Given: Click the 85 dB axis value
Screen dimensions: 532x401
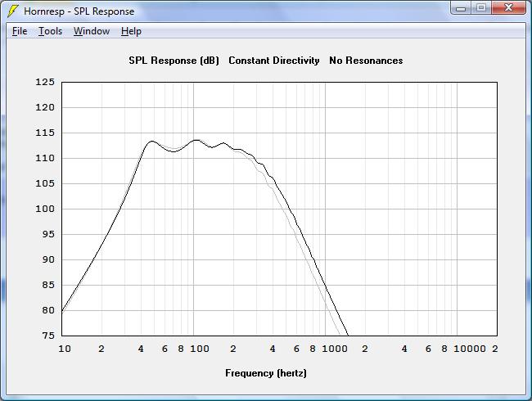Looking at the screenshot, I should (x=48, y=285).
